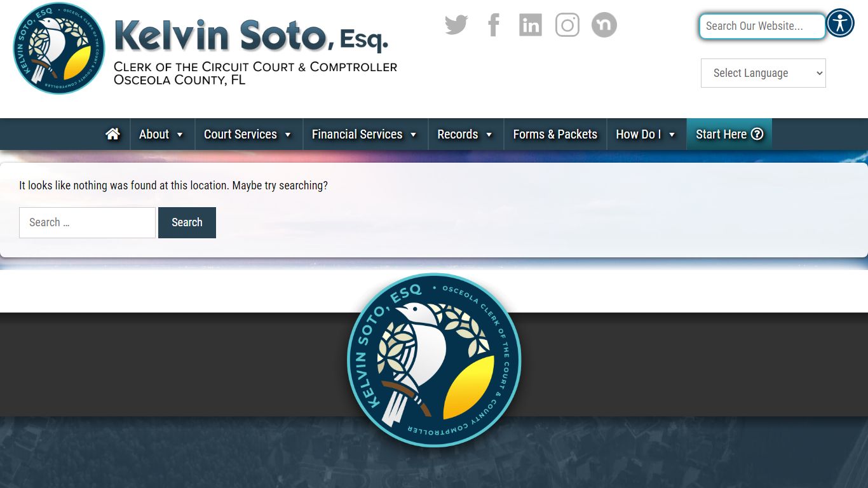Open the Twitter social icon
Viewport: 868px width, 488px height.
(x=456, y=25)
